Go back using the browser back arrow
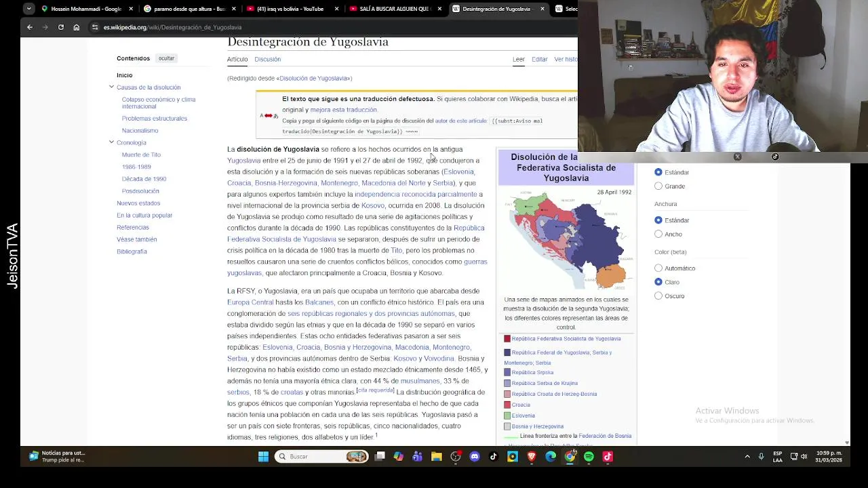Screen dimensions: 868x488 (30, 27)
